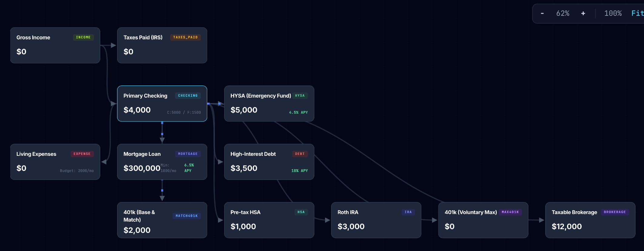
Task: Click the zoom out minus button
Action: 542,13
